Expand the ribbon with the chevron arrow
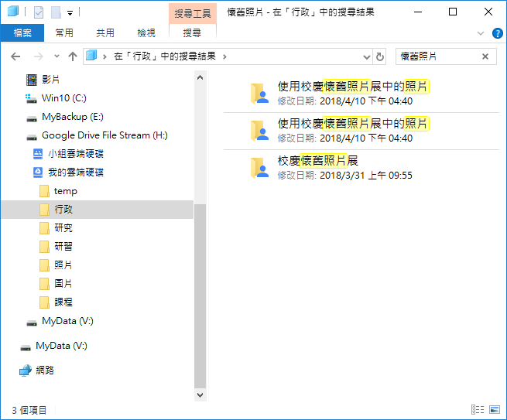507x420 pixels. point(481,33)
